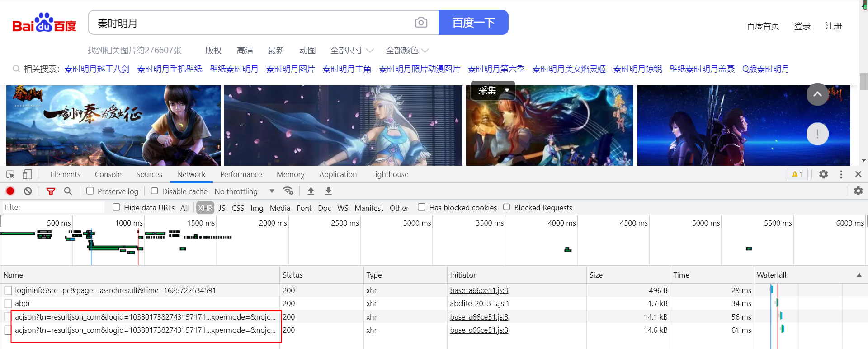Enable Disable cache checkbox

point(155,191)
